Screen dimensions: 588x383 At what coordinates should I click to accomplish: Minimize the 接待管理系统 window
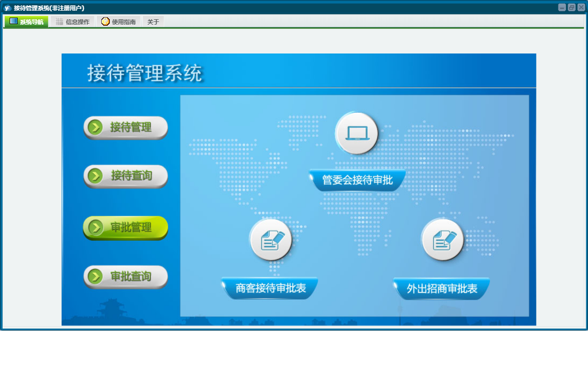click(x=562, y=7)
